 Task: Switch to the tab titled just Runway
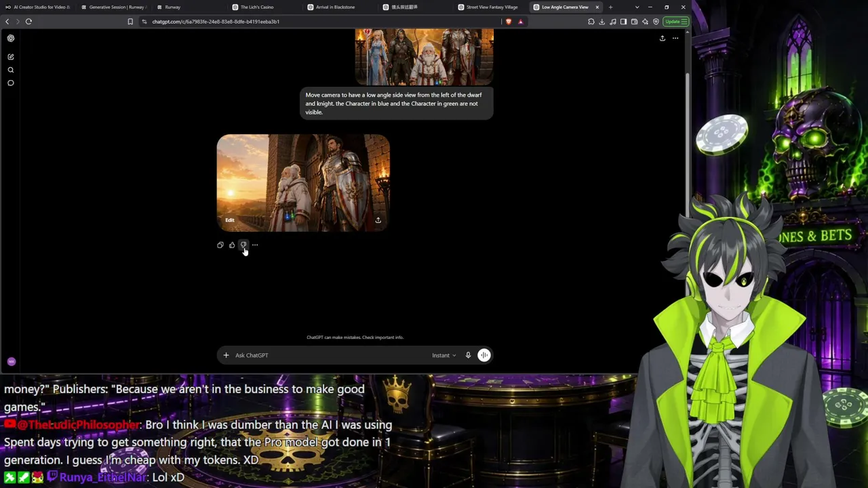[x=190, y=7]
